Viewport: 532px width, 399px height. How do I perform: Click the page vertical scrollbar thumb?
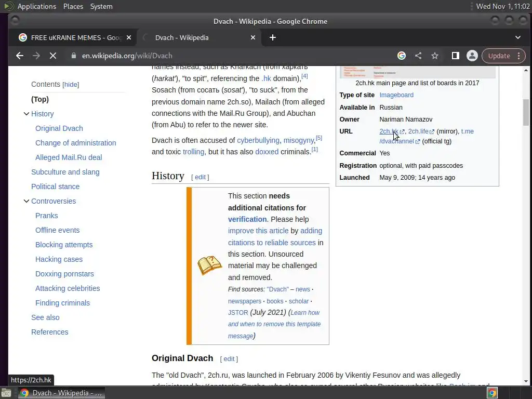tap(526, 112)
